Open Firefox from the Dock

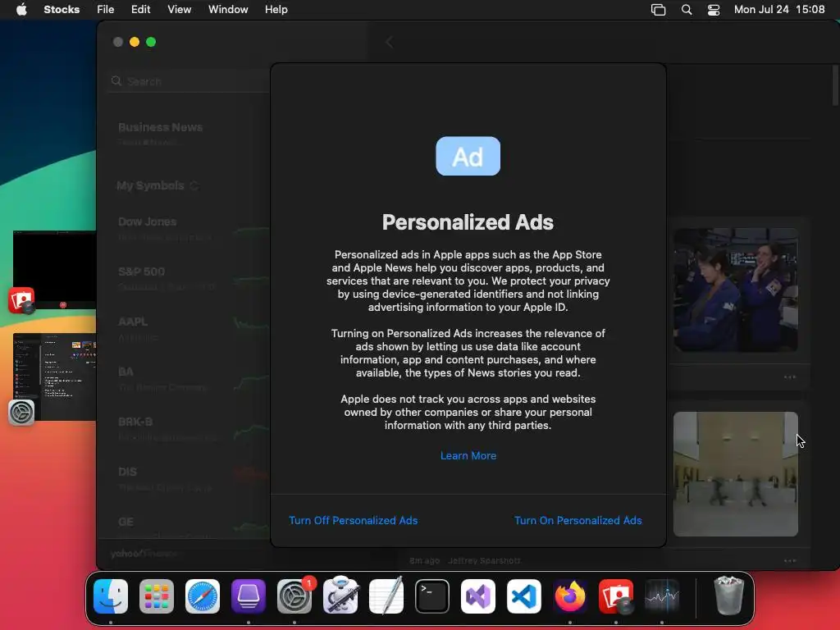click(x=570, y=596)
